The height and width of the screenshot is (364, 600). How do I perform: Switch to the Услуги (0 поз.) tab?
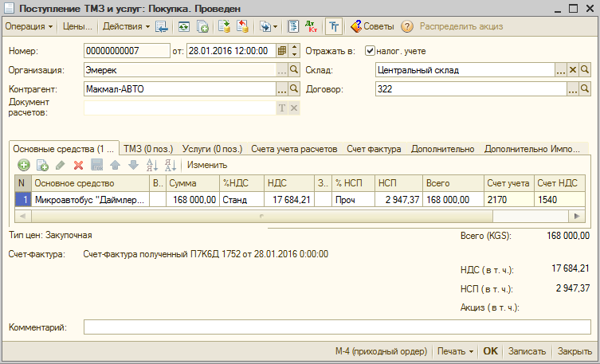(x=211, y=149)
